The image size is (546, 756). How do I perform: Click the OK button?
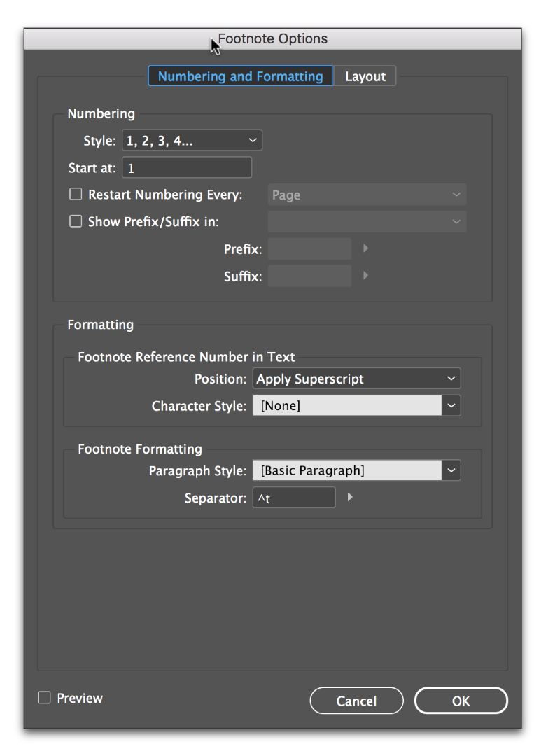461,700
